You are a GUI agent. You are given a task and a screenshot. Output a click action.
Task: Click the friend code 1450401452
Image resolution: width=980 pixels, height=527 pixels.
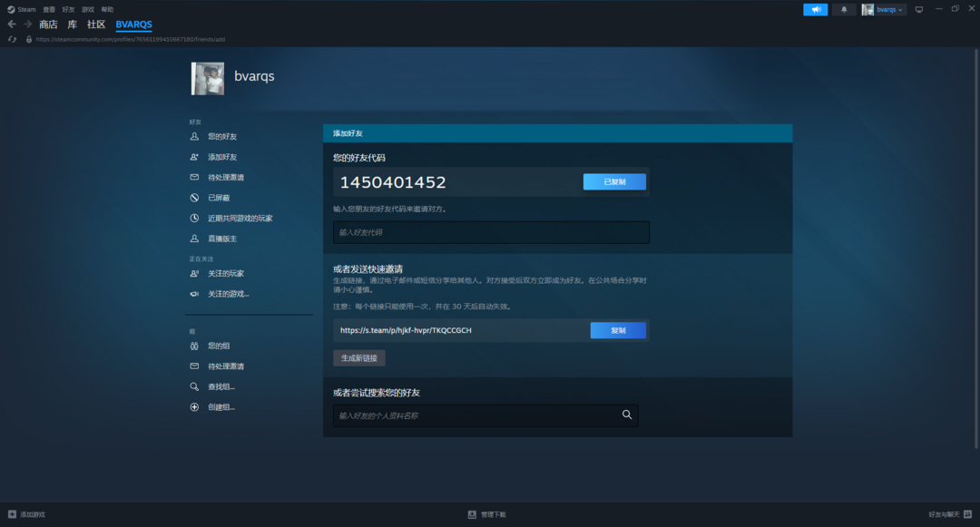pos(393,182)
